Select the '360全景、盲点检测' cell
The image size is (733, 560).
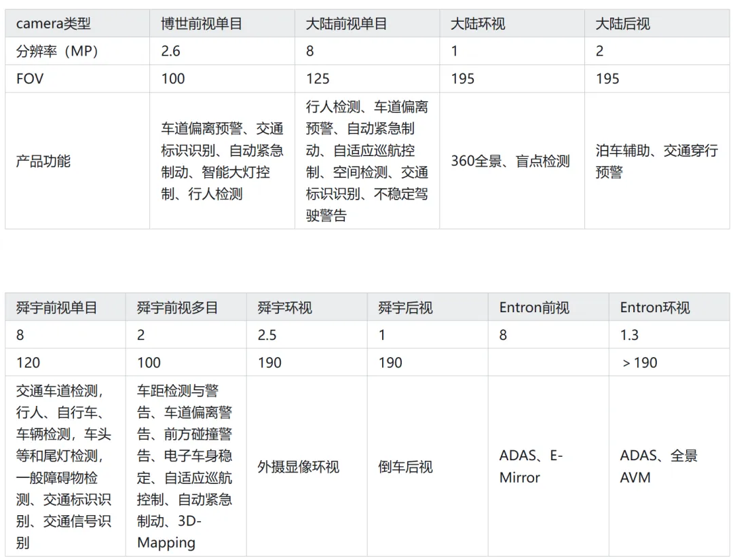coord(512,161)
